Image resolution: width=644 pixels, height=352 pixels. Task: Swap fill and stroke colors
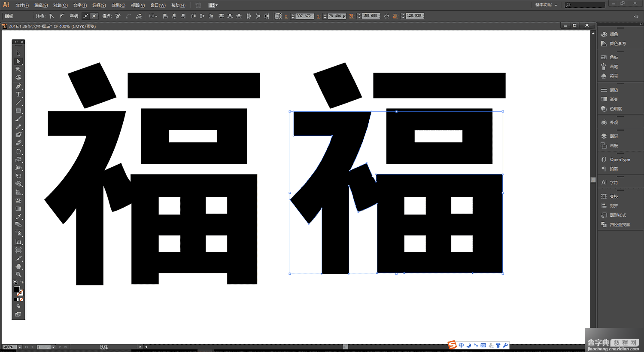(22, 282)
